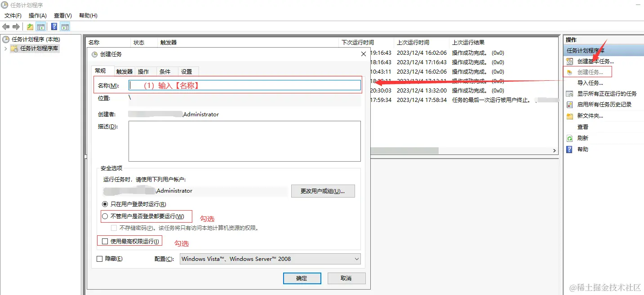Click 新文件夹... action

(590, 116)
